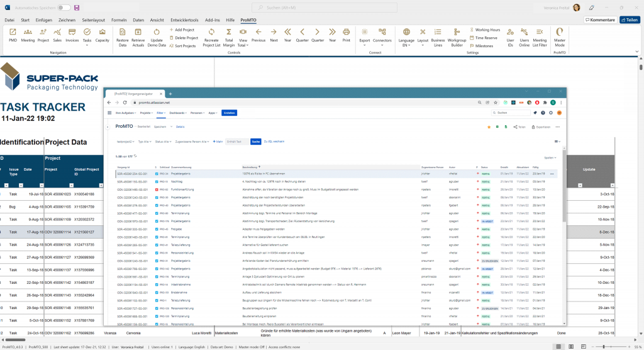Viewport: 644px width, 350px height.
Task: Click the Print icon in ribbon
Action: pyautogui.click(x=346, y=33)
